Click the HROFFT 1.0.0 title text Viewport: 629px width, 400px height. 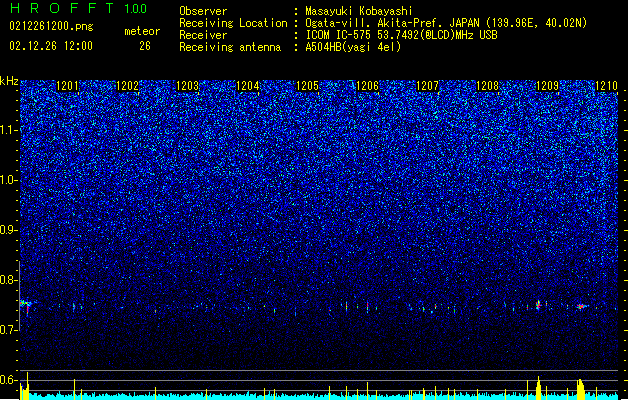(78, 8)
